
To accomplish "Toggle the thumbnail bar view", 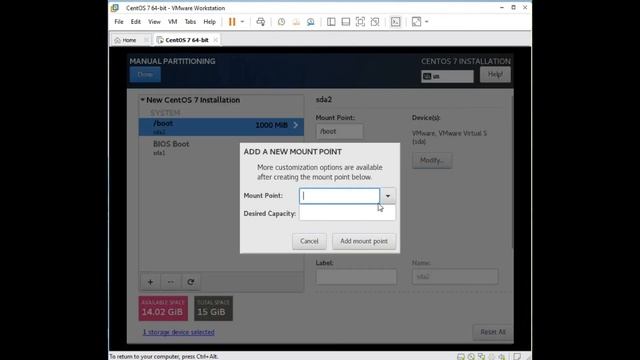I will (346, 22).
